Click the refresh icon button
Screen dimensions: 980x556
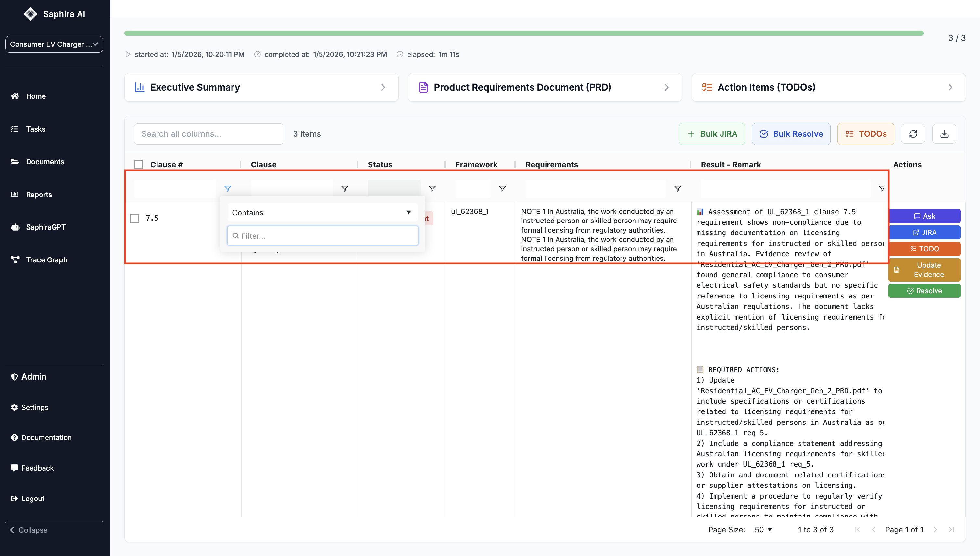coord(912,134)
